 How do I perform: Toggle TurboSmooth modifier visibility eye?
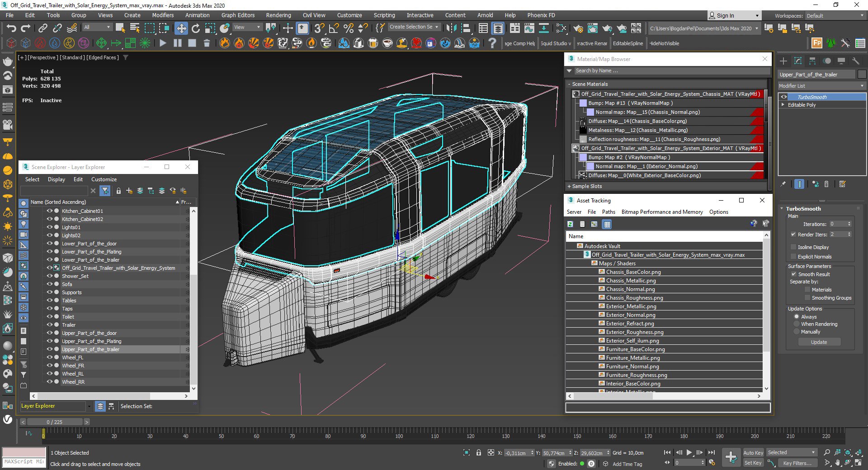tap(784, 97)
